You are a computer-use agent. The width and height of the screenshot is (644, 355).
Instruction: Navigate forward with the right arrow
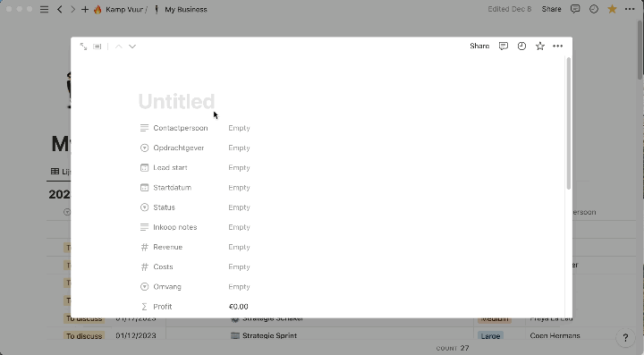tap(72, 9)
